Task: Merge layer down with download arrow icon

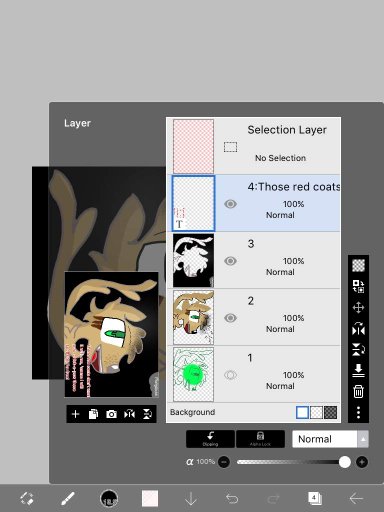Action: click(358, 370)
